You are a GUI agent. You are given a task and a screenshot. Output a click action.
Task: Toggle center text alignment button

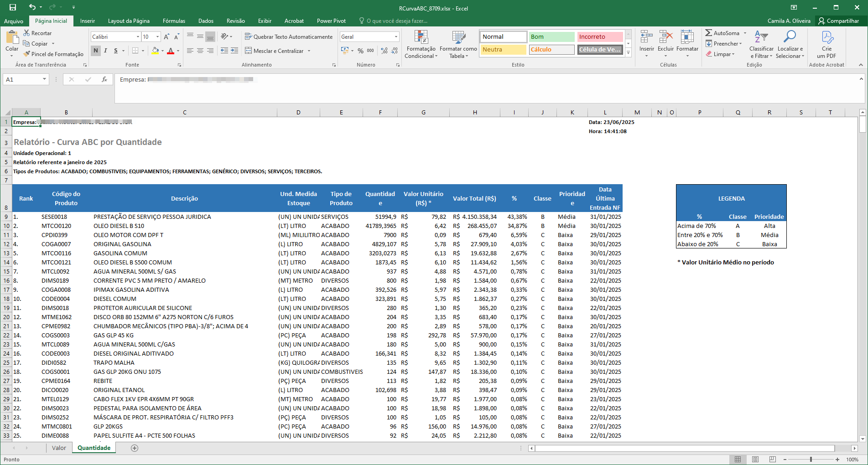pos(200,51)
